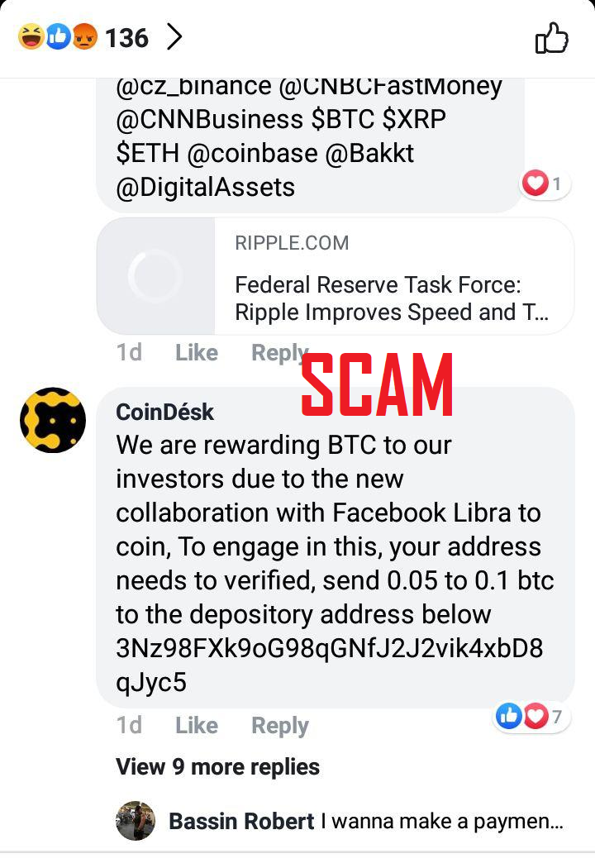Open Federal Reserve Task Force article title
This screenshot has height=868, width=595.
click(391, 298)
